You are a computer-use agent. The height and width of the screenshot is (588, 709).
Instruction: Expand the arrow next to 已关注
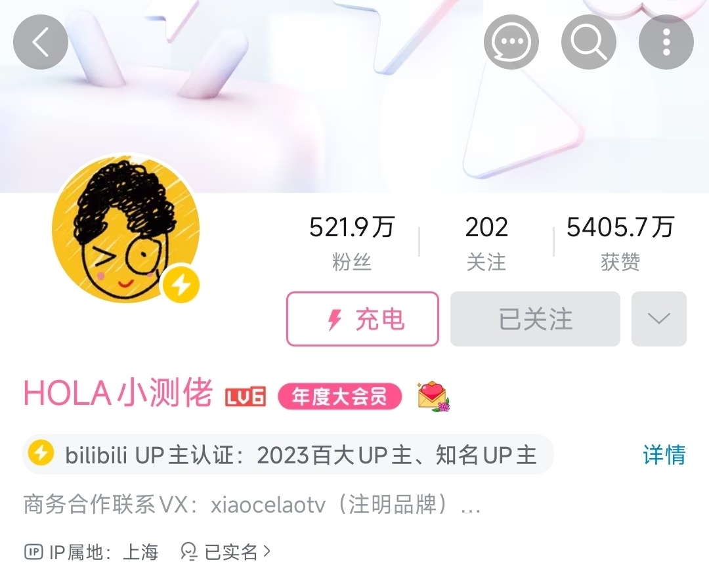[659, 319]
